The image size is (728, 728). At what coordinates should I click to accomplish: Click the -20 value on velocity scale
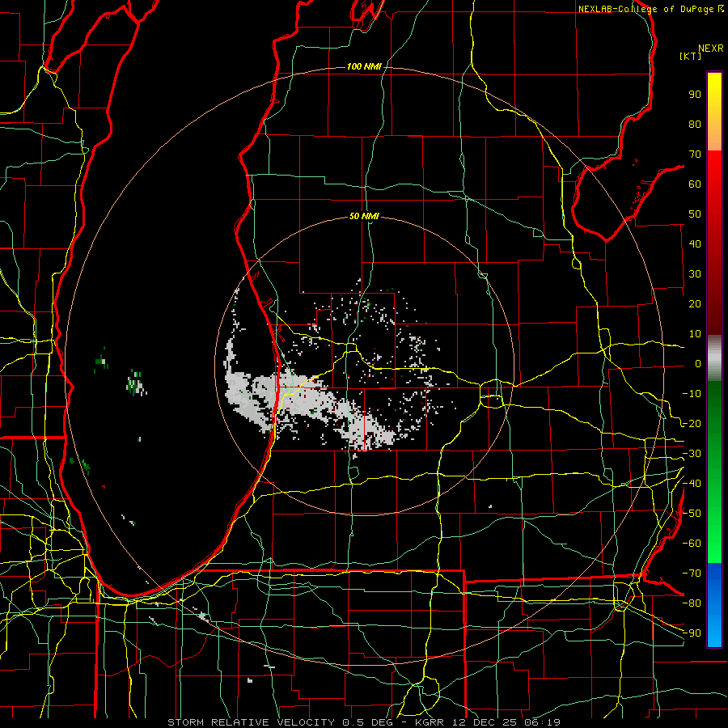(x=692, y=423)
